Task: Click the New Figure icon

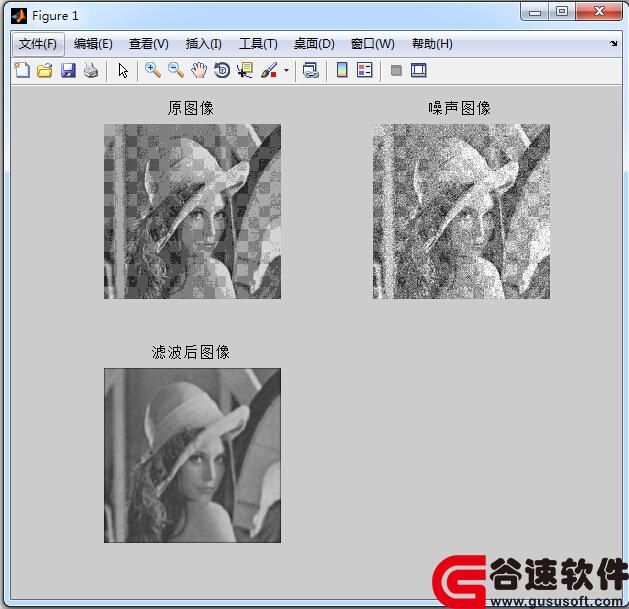Action: coord(22,70)
